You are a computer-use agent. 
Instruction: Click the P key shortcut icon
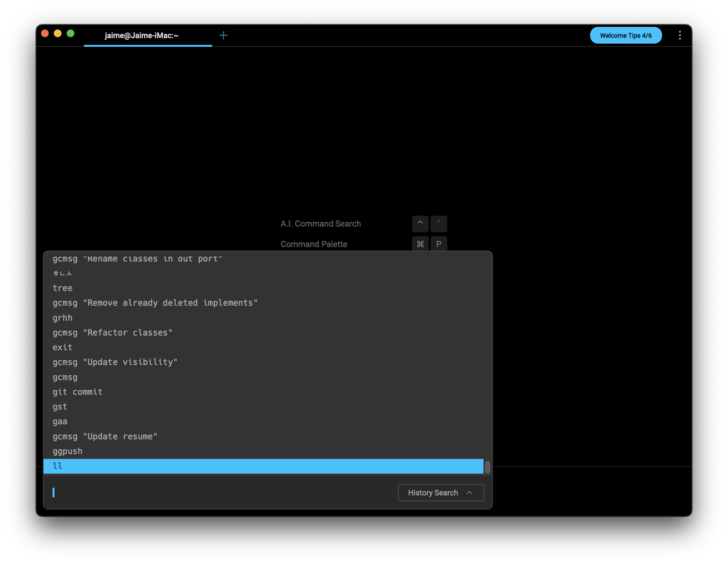point(439,244)
